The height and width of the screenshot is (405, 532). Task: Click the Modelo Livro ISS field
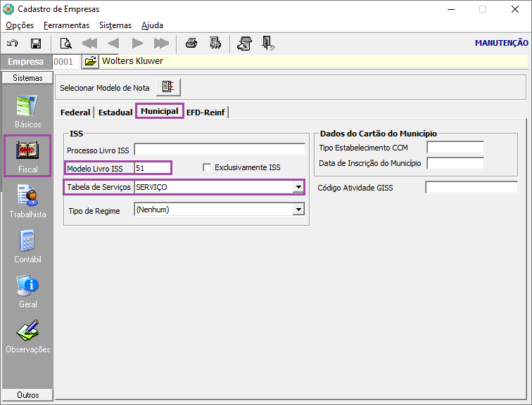153,168
